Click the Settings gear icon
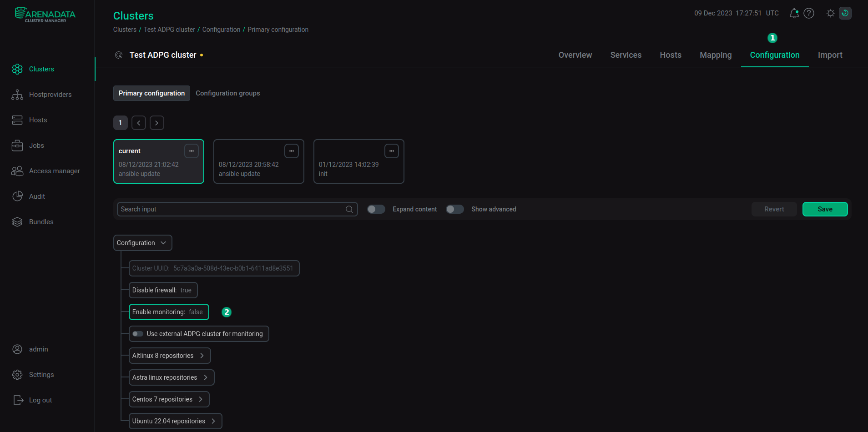The width and height of the screenshot is (868, 432). click(17, 375)
